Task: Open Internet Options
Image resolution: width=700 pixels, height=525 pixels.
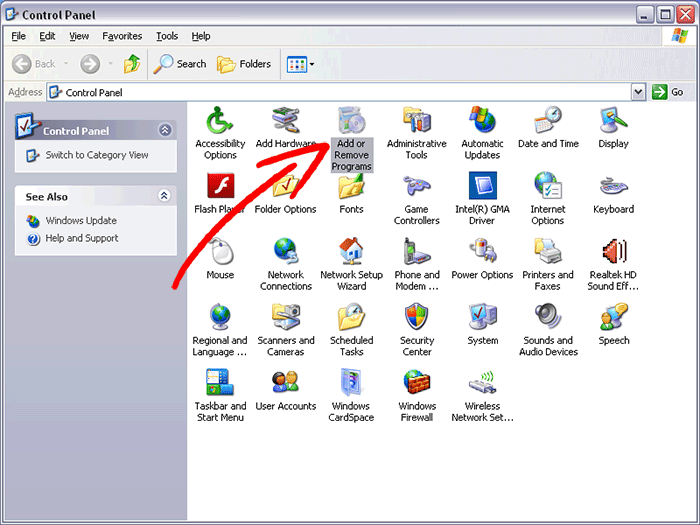Action: point(548,199)
